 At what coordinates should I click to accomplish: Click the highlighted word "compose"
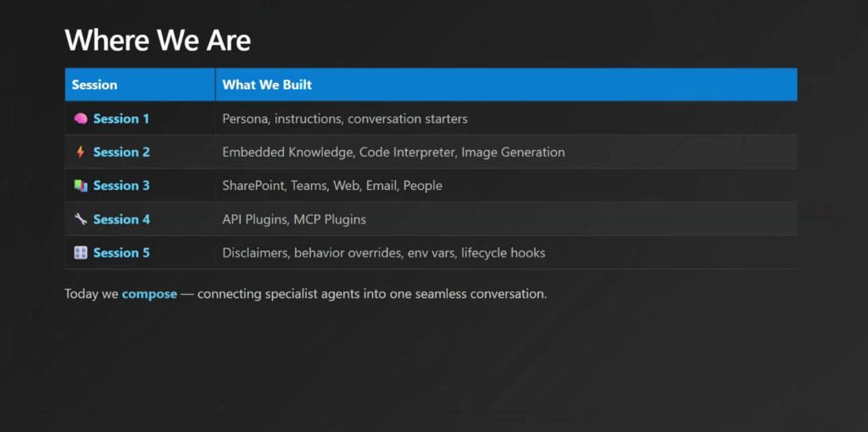tap(149, 294)
